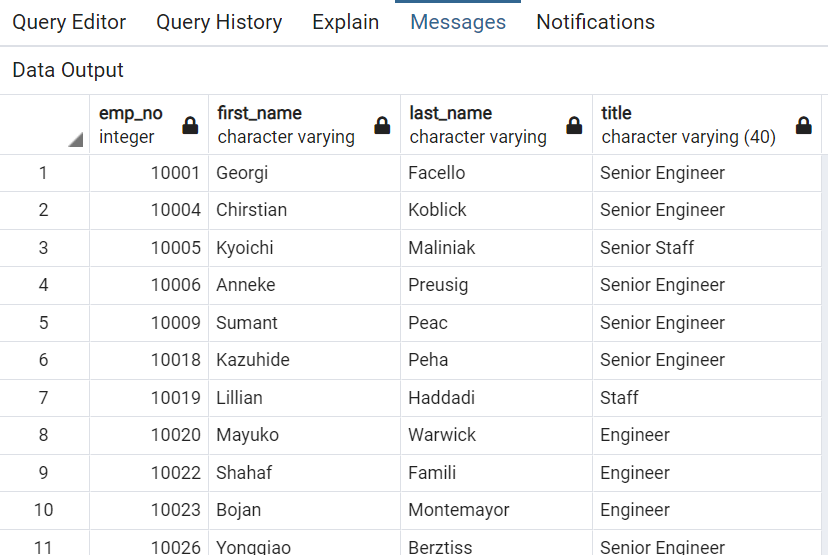
Task: Select the Messages tab
Action: point(458,22)
